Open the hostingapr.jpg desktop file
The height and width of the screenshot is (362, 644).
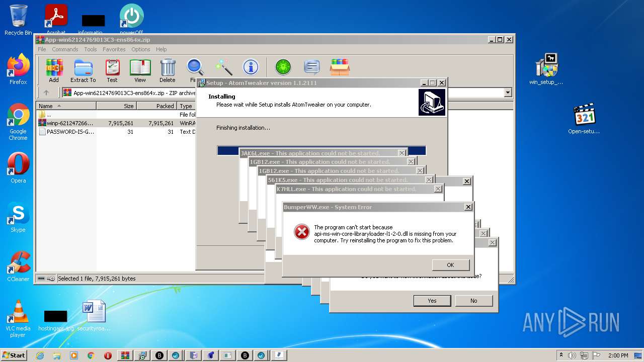(x=56, y=320)
